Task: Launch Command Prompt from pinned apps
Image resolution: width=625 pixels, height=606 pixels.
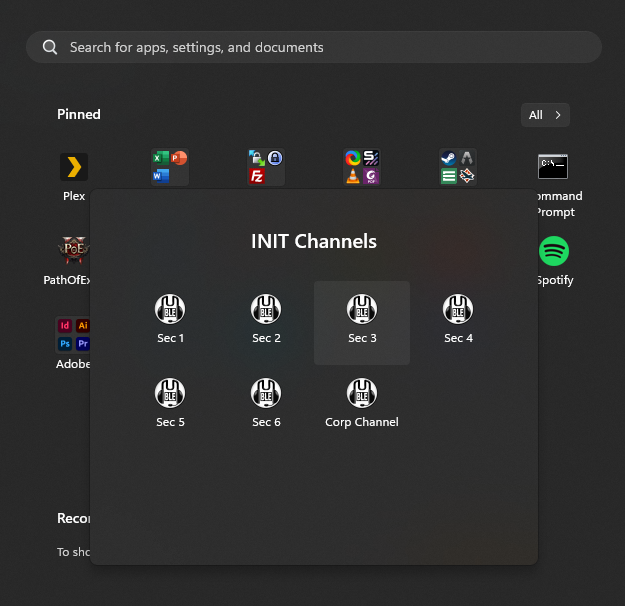Action: point(553,167)
